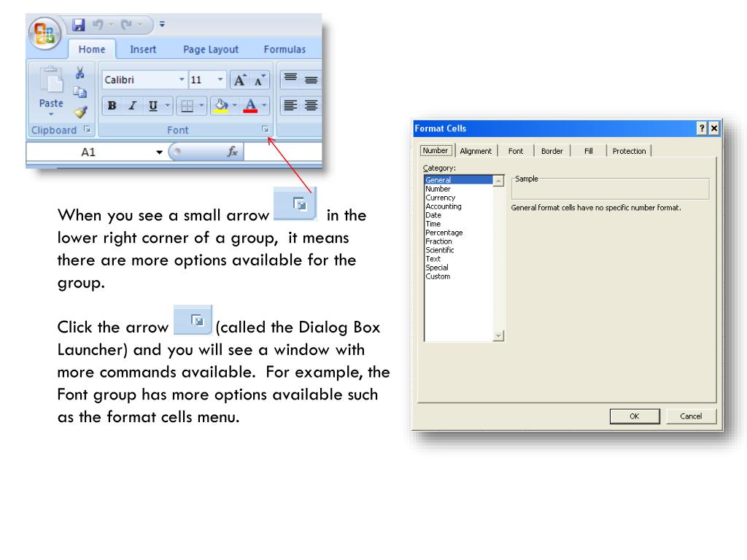Cut selection with the scissors icon
The image size is (747, 560).
80,72
